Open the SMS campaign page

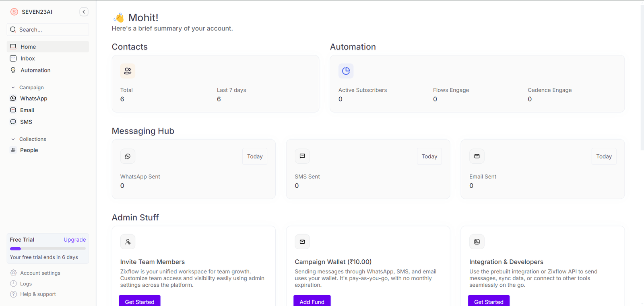[48, 121]
